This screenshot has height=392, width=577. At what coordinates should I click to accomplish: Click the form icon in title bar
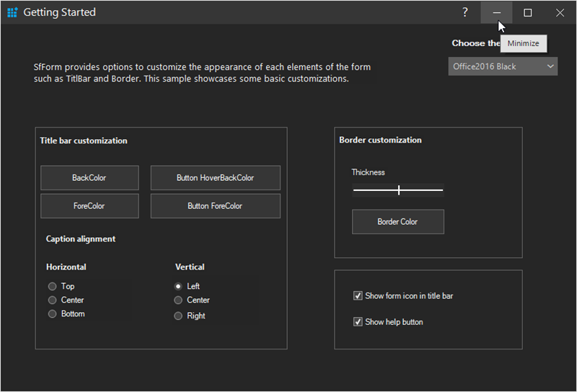(12, 12)
